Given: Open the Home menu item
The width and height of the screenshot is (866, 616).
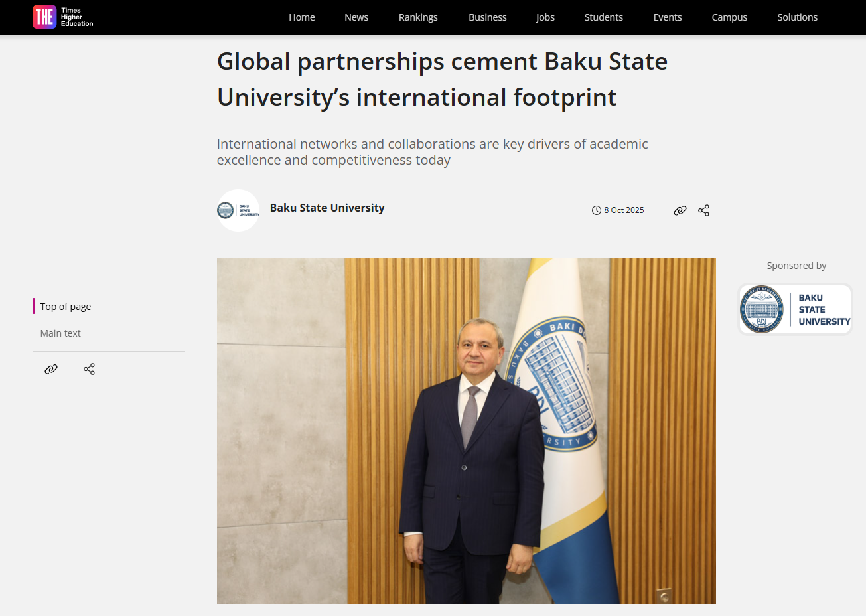Looking at the screenshot, I should pyautogui.click(x=302, y=17).
